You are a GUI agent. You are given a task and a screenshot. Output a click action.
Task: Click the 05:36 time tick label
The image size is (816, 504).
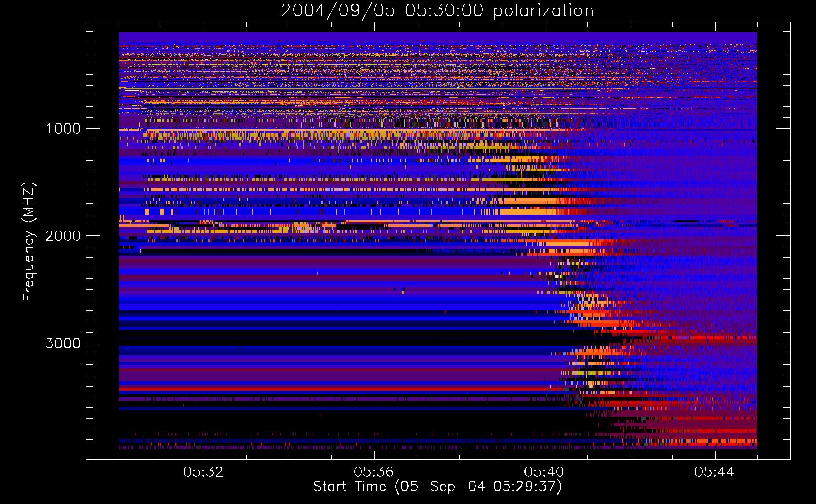[374, 472]
